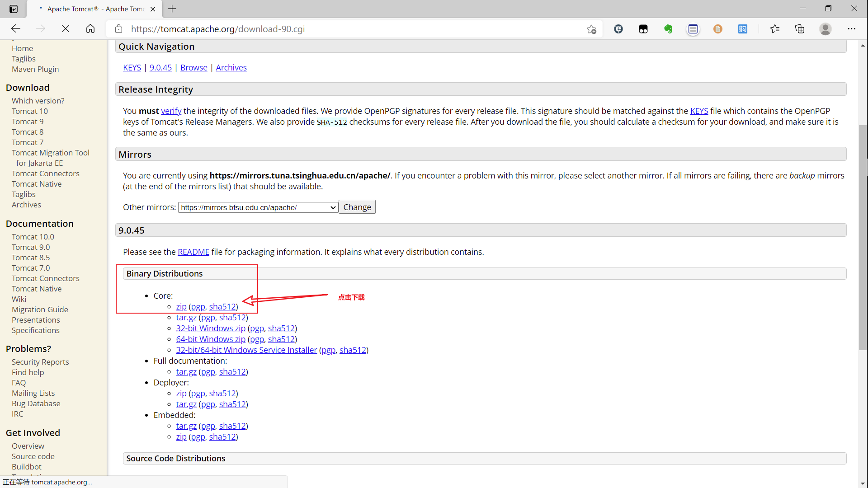Open the user profile avatar

pos(826,29)
